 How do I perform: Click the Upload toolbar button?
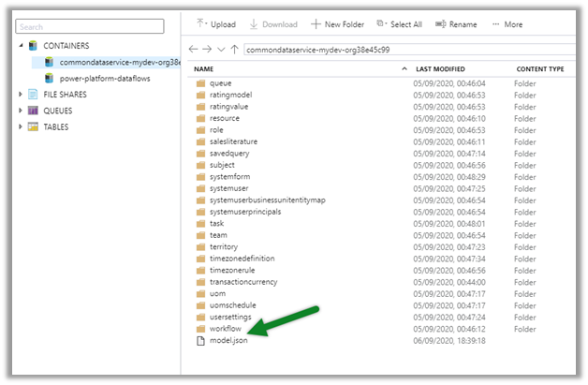pyautogui.click(x=215, y=24)
